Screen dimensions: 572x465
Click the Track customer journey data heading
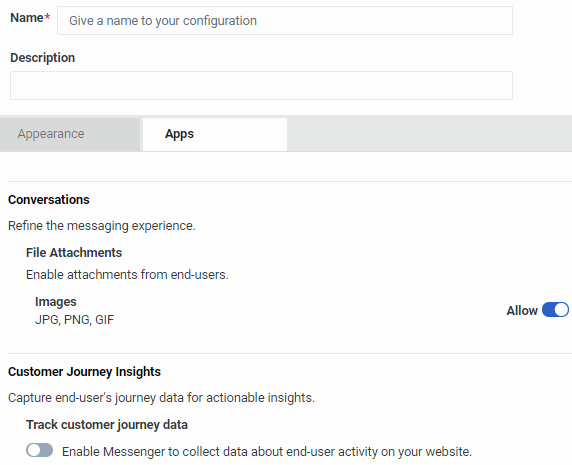[107, 425]
